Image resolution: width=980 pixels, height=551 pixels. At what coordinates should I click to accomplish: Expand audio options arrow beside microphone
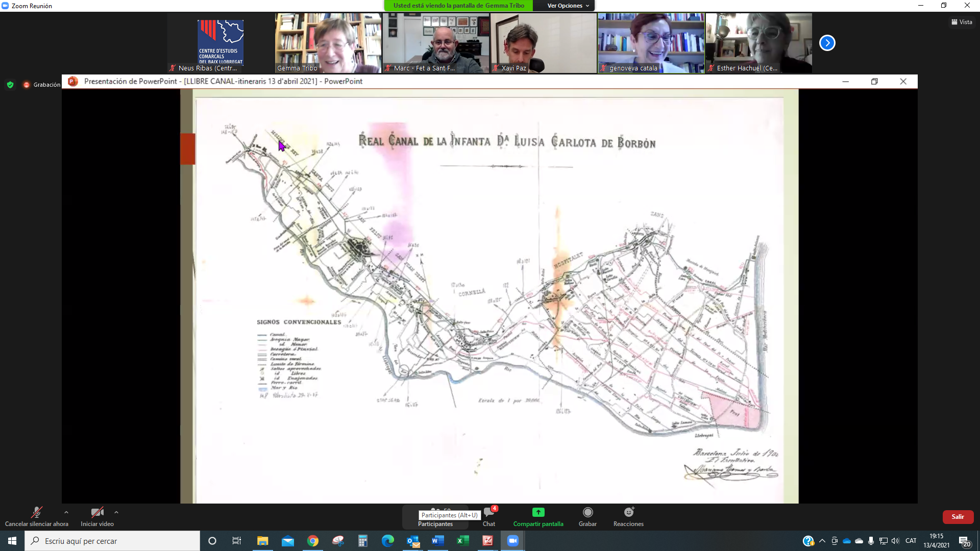coord(66,512)
